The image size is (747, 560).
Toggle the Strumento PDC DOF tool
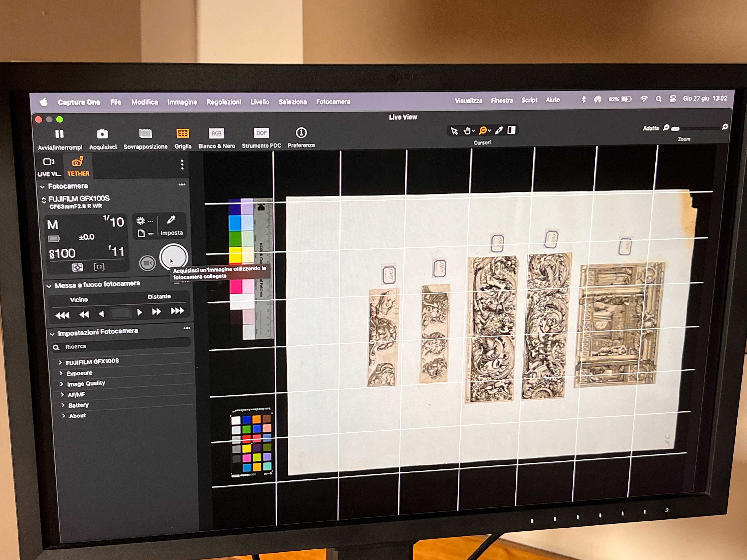tap(261, 133)
